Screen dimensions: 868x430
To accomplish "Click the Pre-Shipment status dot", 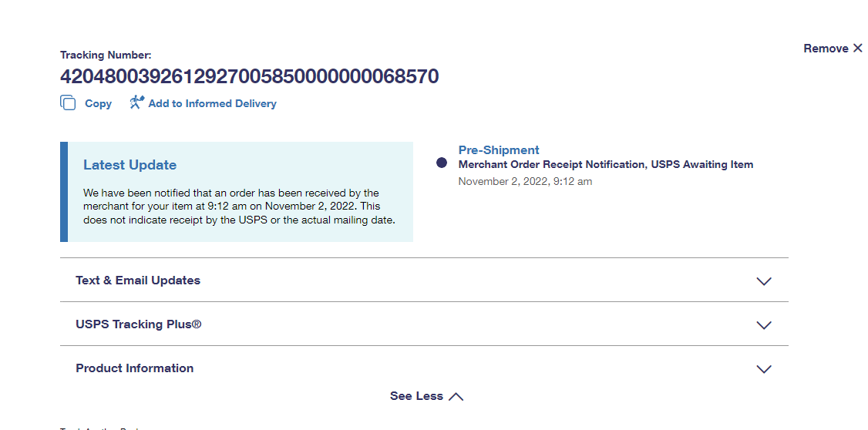I will (442, 163).
